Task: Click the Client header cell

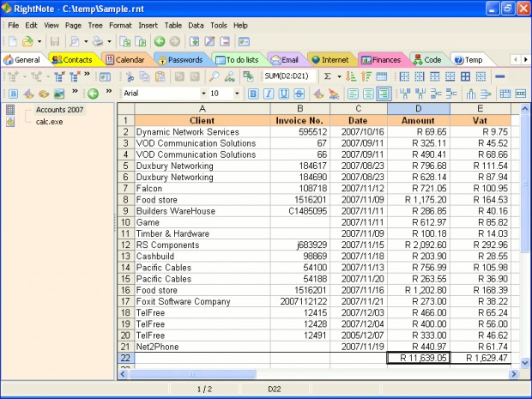Action: pyautogui.click(x=203, y=120)
